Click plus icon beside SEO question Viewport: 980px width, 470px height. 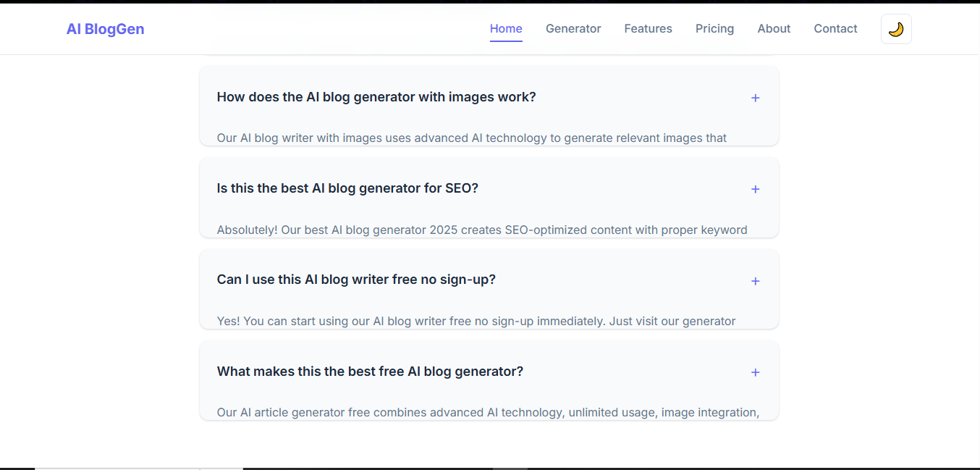pos(755,189)
